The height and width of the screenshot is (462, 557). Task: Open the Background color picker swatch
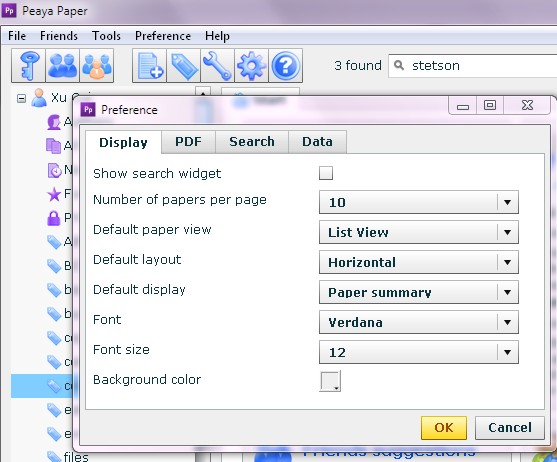tap(330, 381)
